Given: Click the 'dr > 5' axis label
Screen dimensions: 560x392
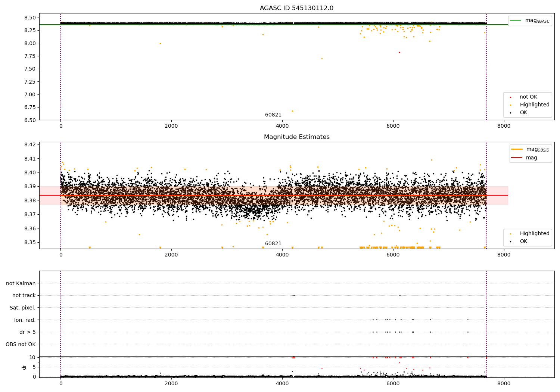Looking at the screenshot, I should 28,332.
